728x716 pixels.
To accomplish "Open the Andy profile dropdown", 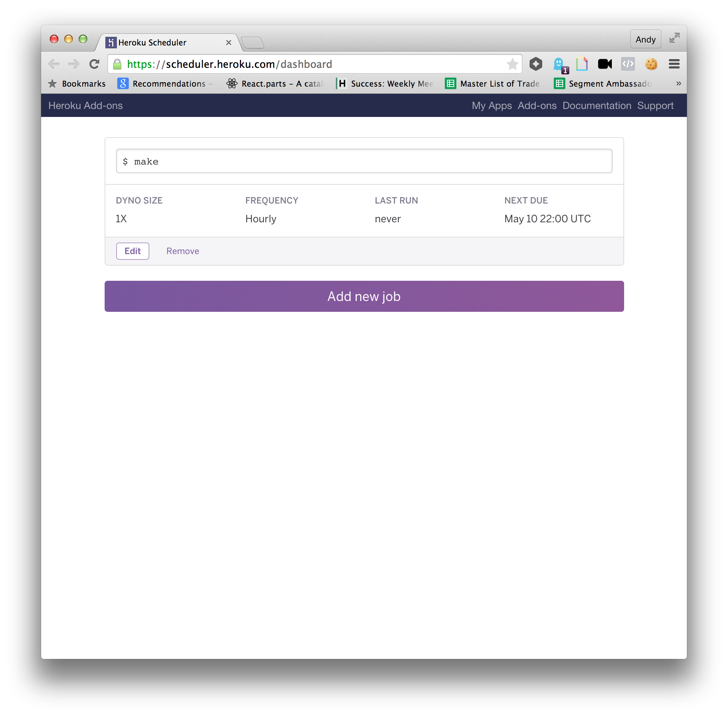I will tap(645, 39).
